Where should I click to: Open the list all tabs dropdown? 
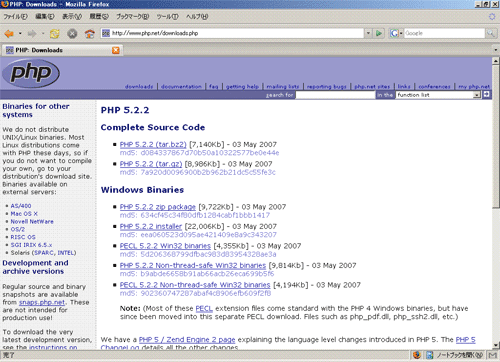click(496, 50)
